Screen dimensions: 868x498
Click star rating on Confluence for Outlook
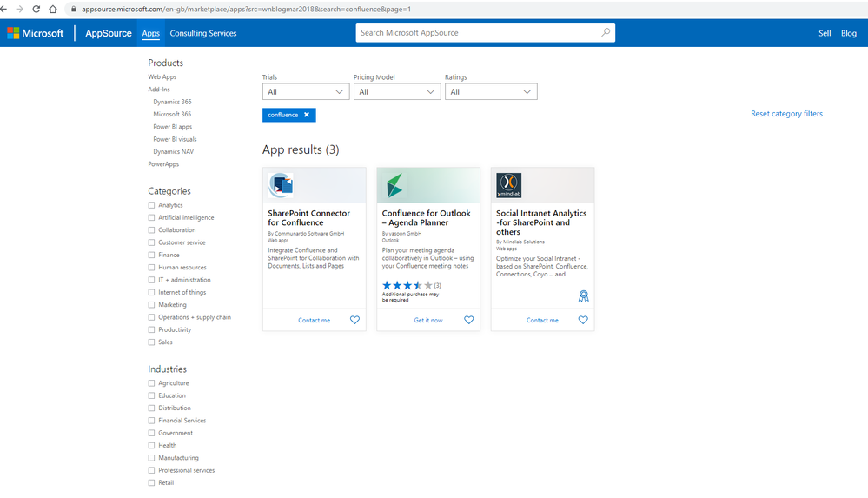click(x=407, y=285)
